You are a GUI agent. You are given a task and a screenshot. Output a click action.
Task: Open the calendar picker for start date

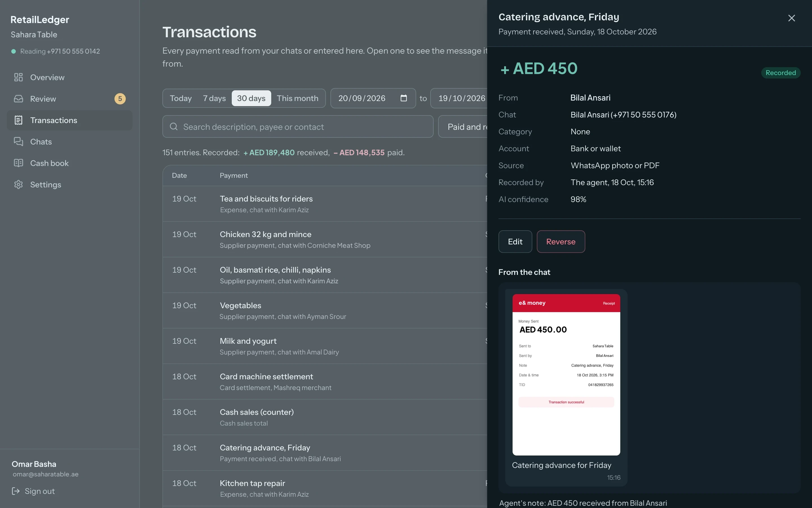point(404,98)
